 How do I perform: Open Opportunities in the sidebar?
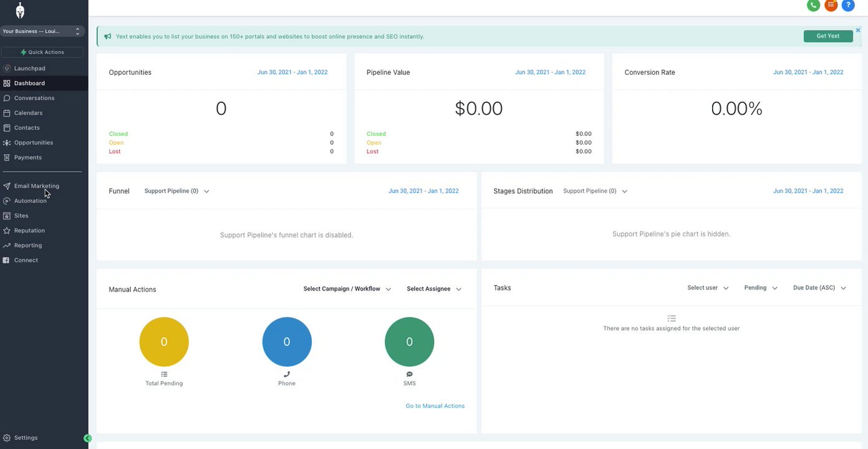[34, 143]
